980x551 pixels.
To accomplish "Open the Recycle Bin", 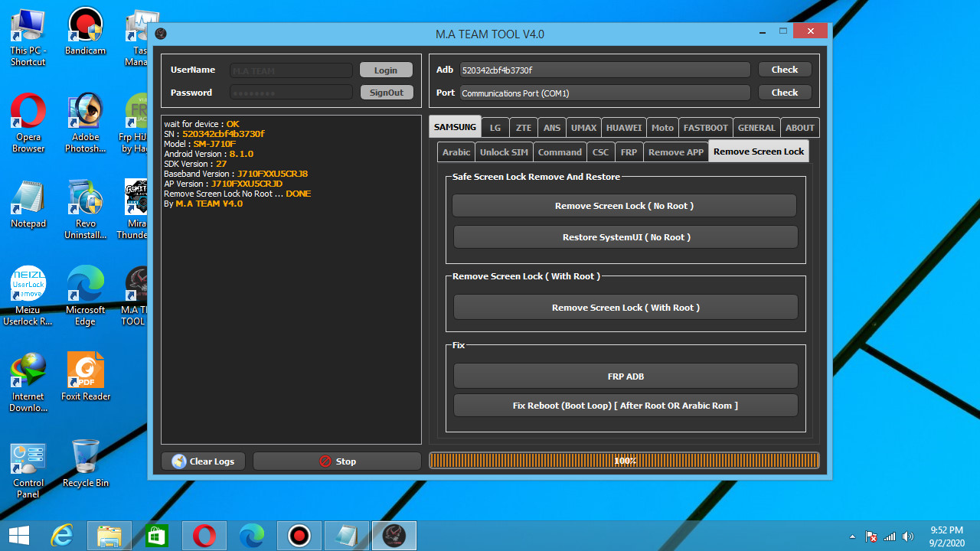I will [85, 457].
